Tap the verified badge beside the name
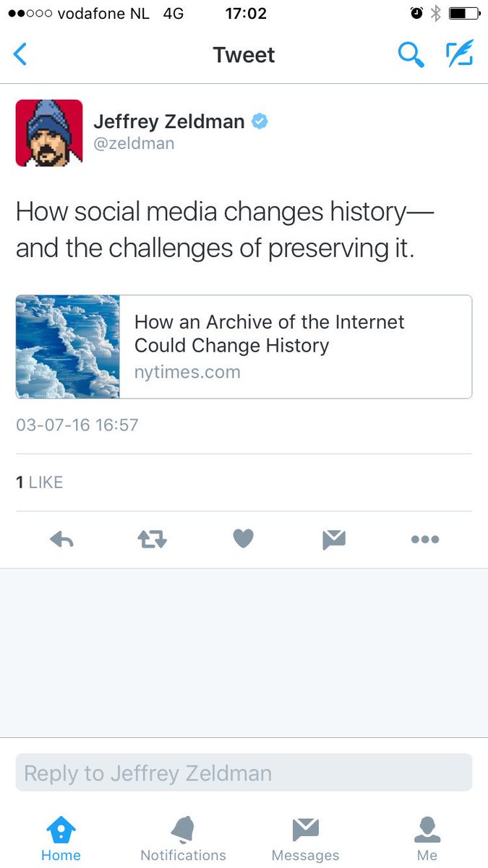This screenshot has height=868, width=488. (260, 122)
